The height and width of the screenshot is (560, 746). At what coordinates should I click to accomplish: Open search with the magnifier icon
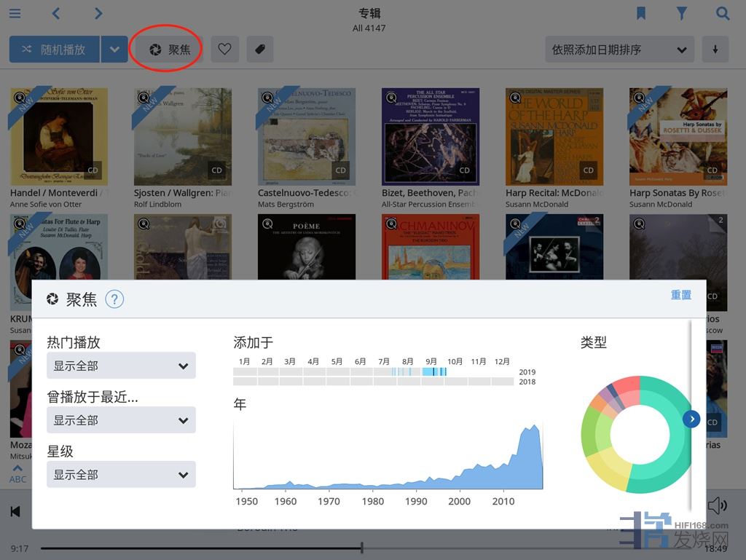pyautogui.click(x=722, y=14)
